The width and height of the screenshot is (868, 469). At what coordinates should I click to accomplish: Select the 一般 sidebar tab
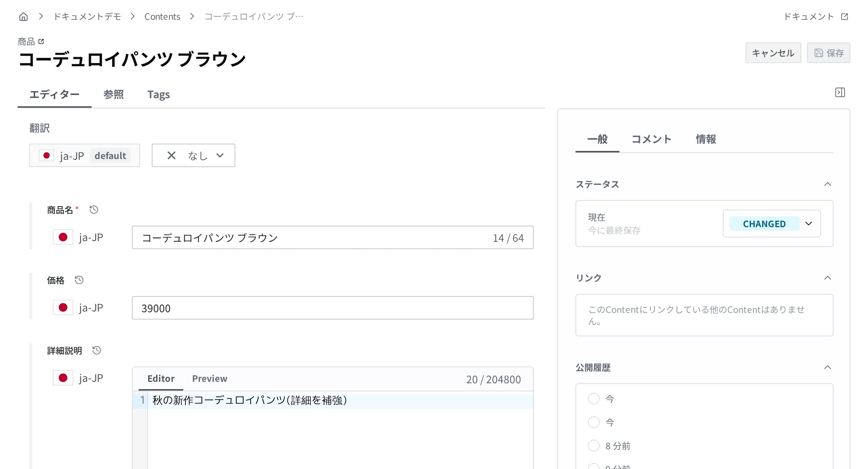coord(597,139)
